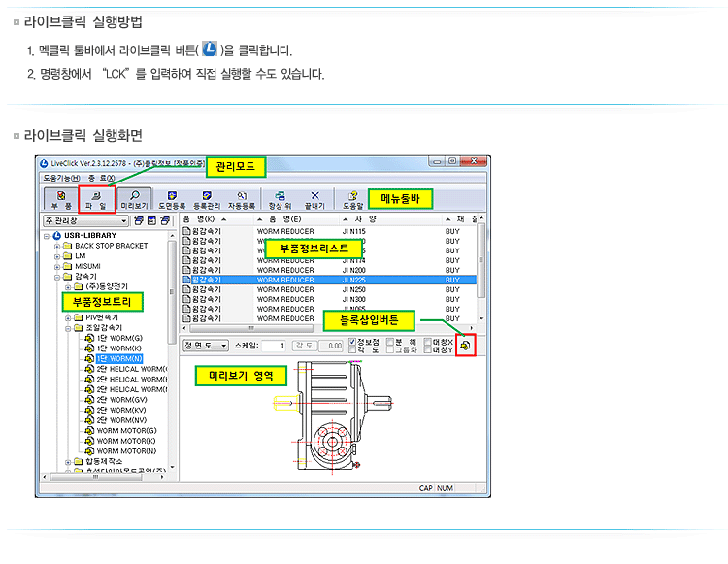Click the LiveClick logo in the title bar
Image resolution: width=728 pixels, height=564 pixels.
pyautogui.click(x=44, y=163)
